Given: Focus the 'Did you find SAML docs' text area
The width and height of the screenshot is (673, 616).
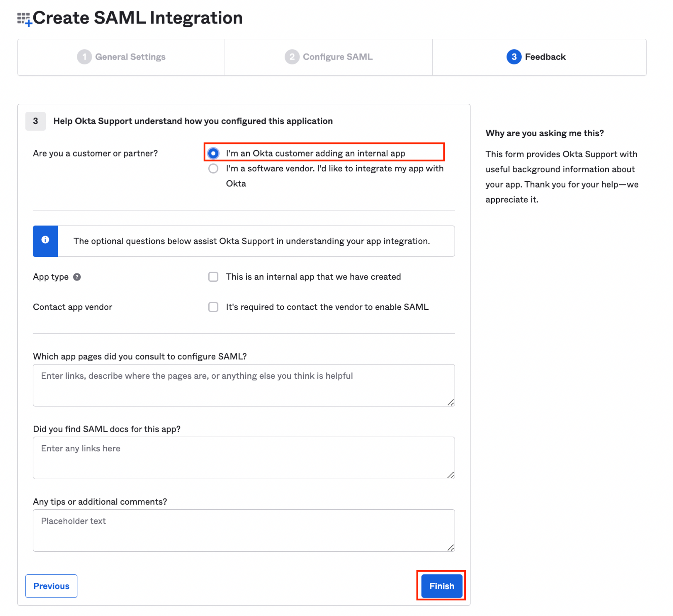Looking at the screenshot, I should (x=244, y=458).
